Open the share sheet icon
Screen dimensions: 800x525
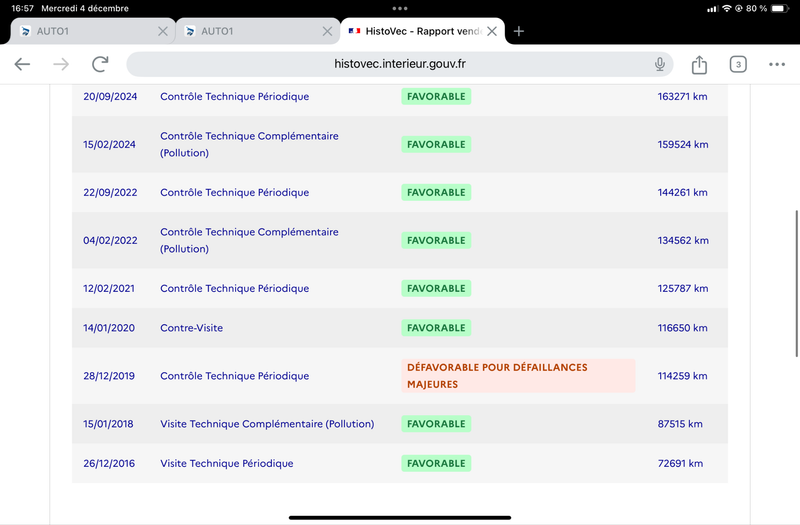pyautogui.click(x=699, y=64)
